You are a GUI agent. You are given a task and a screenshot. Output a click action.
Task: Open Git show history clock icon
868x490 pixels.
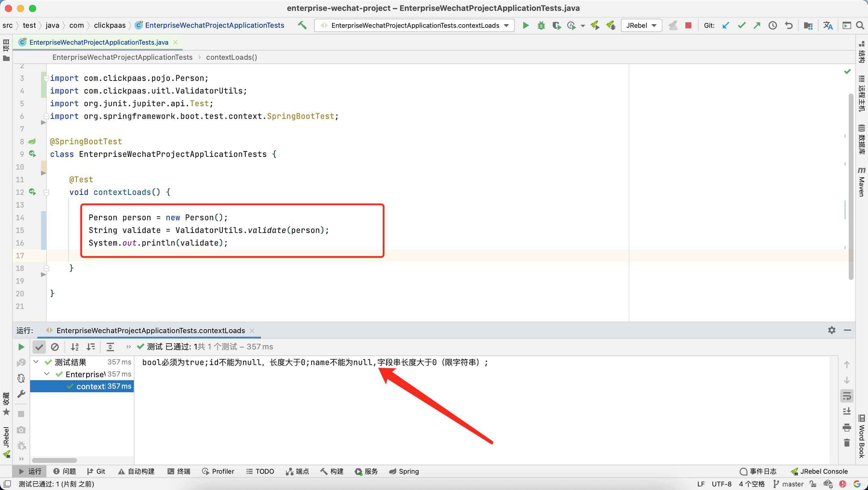pos(773,25)
